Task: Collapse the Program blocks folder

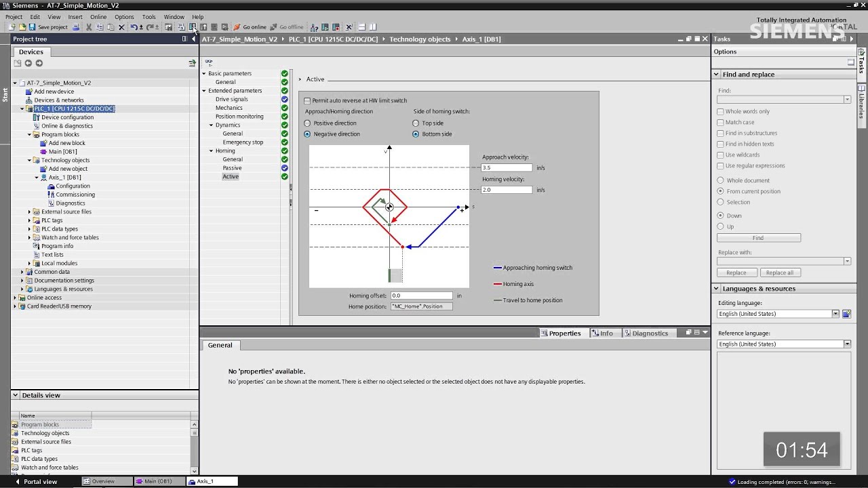Action: point(29,134)
